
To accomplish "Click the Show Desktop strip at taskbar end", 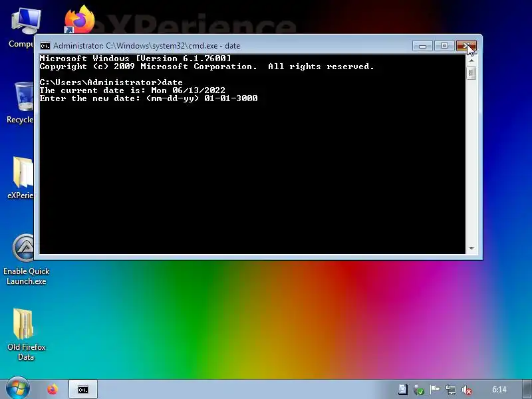I will (x=527, y=389).
